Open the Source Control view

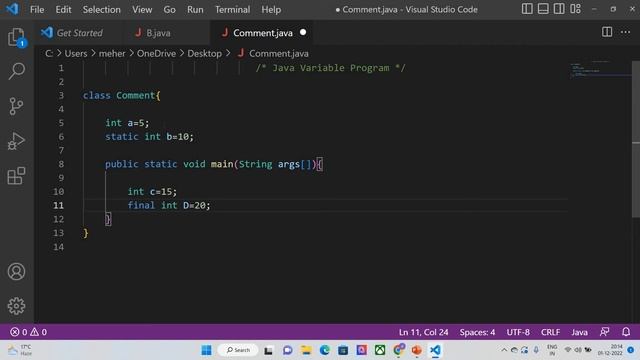(x=16, y=106)
